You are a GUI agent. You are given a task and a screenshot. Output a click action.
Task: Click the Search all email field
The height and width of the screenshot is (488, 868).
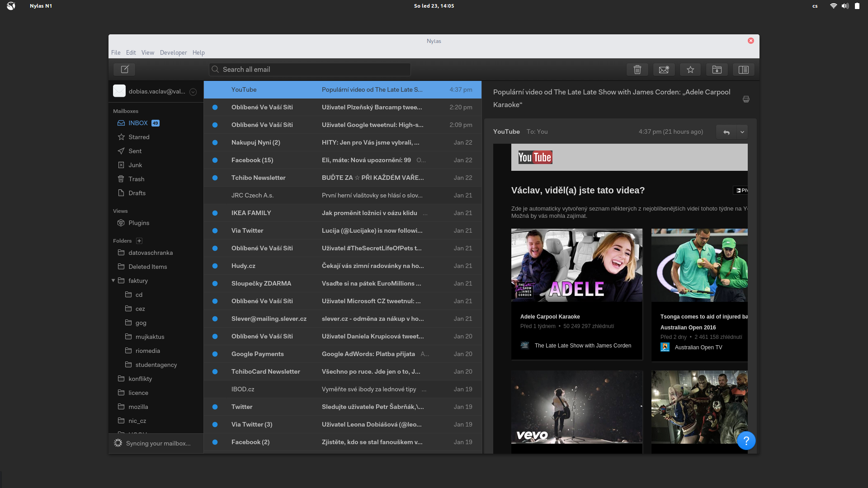coord(310,70)
